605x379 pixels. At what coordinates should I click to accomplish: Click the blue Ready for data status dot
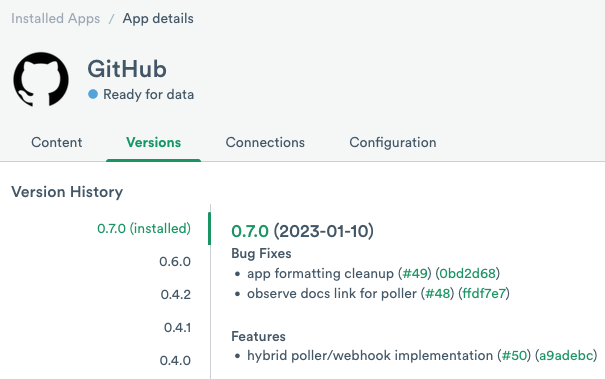93,94
